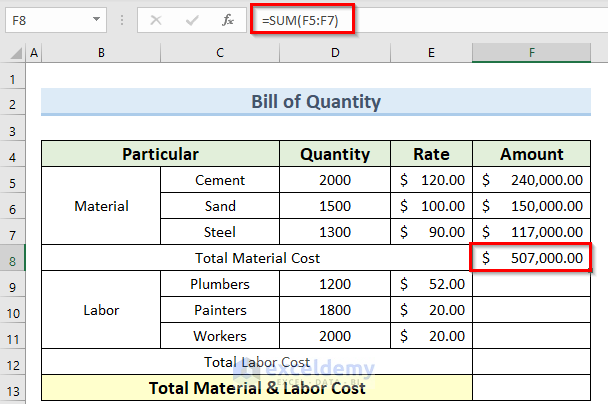Screen dimensions: 608x404
Task: Select empty Amount cell for Plumbers
Action: (532, 284)
